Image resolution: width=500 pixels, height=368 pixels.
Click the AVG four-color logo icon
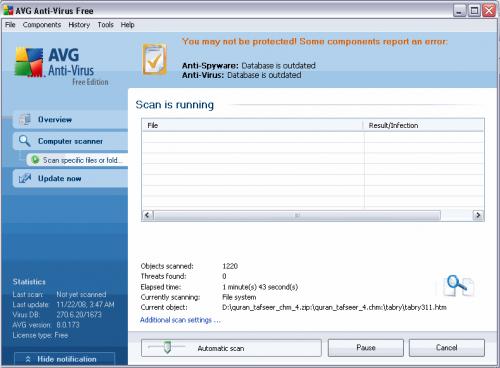[x=29, y=62]
